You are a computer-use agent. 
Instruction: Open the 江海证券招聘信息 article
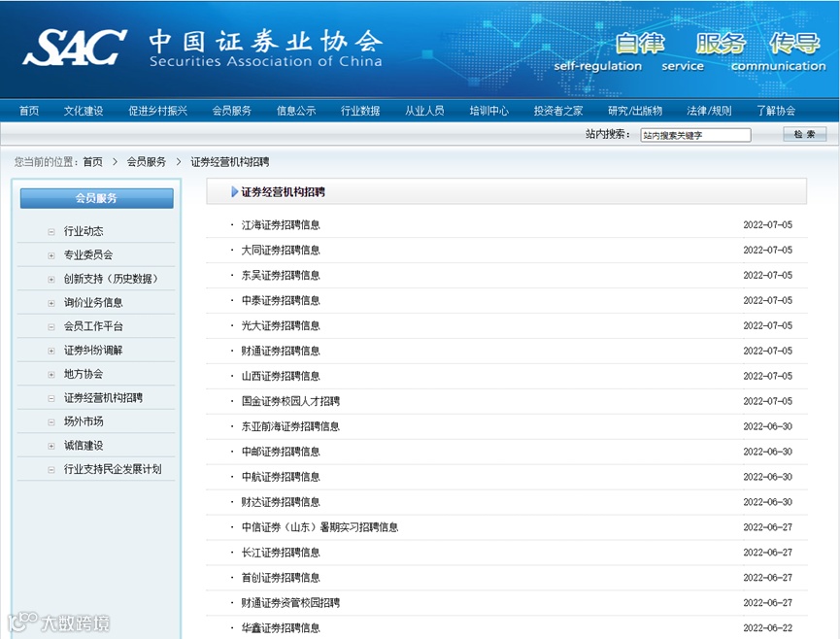click(281, 225)
